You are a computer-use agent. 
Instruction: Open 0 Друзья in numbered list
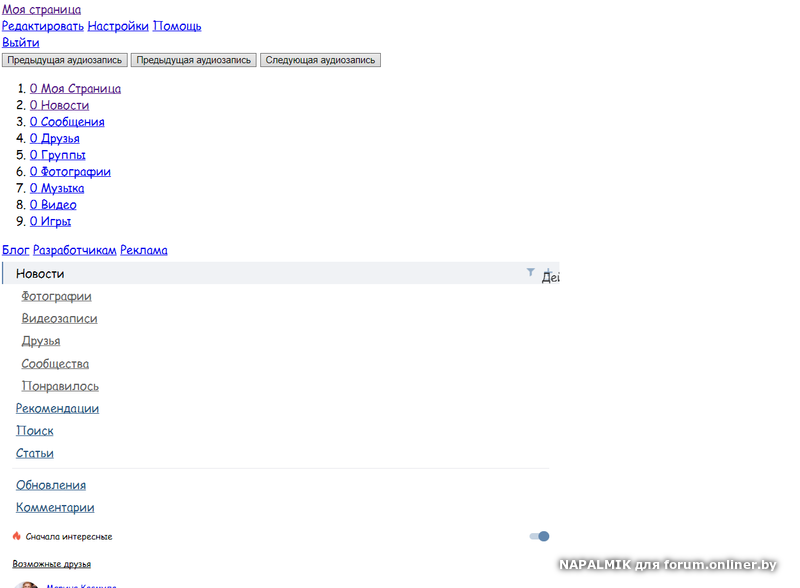(x=55, y=138)
